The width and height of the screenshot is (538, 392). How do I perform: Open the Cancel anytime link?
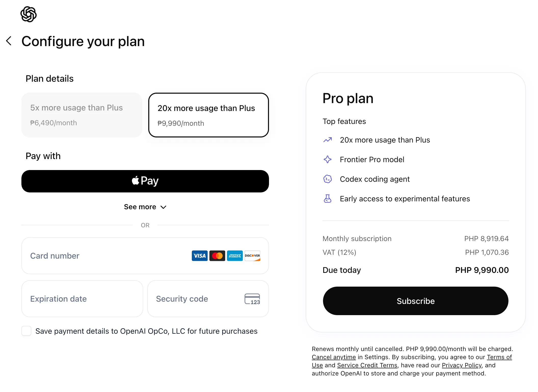334,357
